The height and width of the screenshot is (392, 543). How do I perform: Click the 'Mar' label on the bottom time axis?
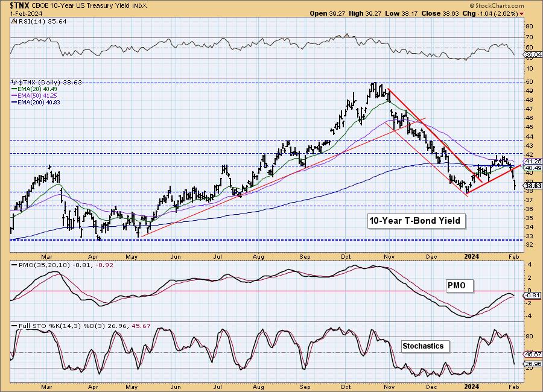tap(46, 387)
